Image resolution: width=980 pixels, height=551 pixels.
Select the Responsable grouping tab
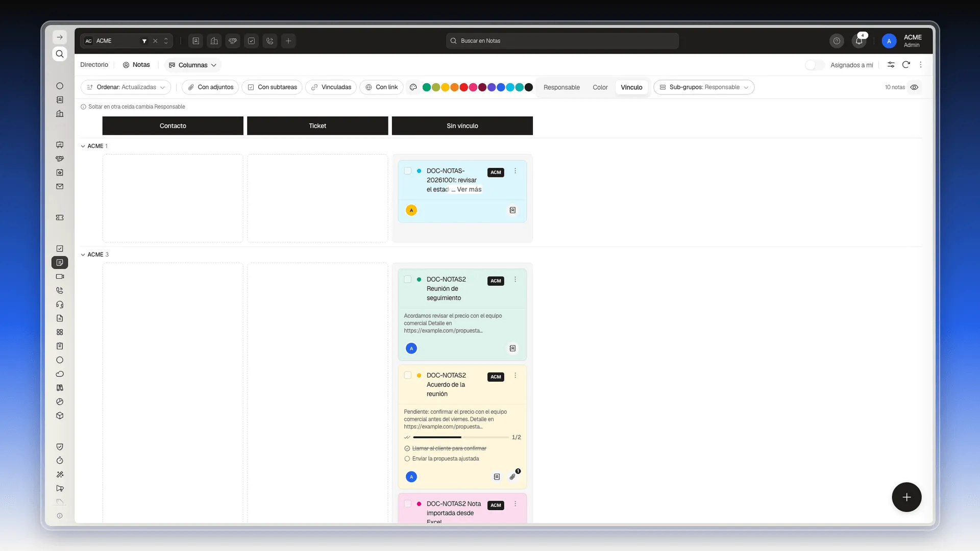pos(561,87)
